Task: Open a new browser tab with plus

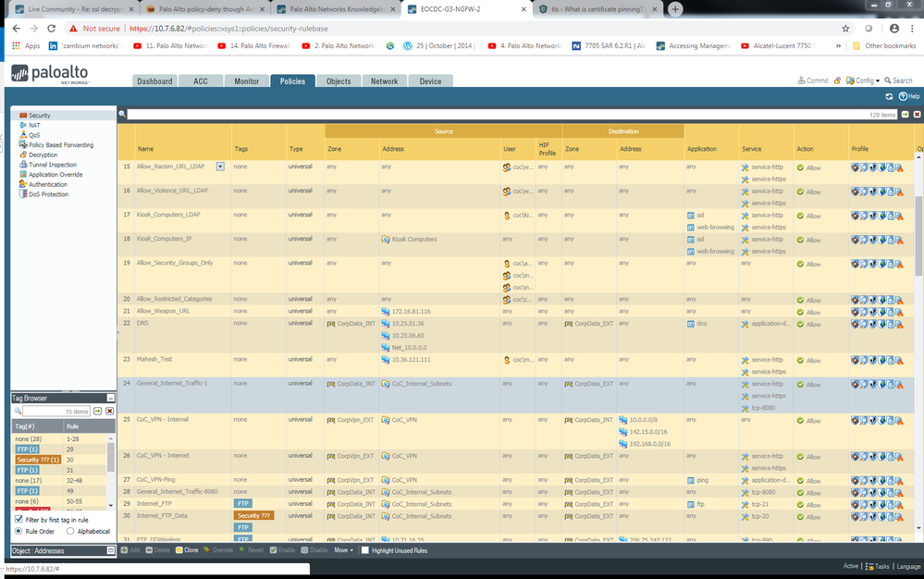Action: click(675, 9)
